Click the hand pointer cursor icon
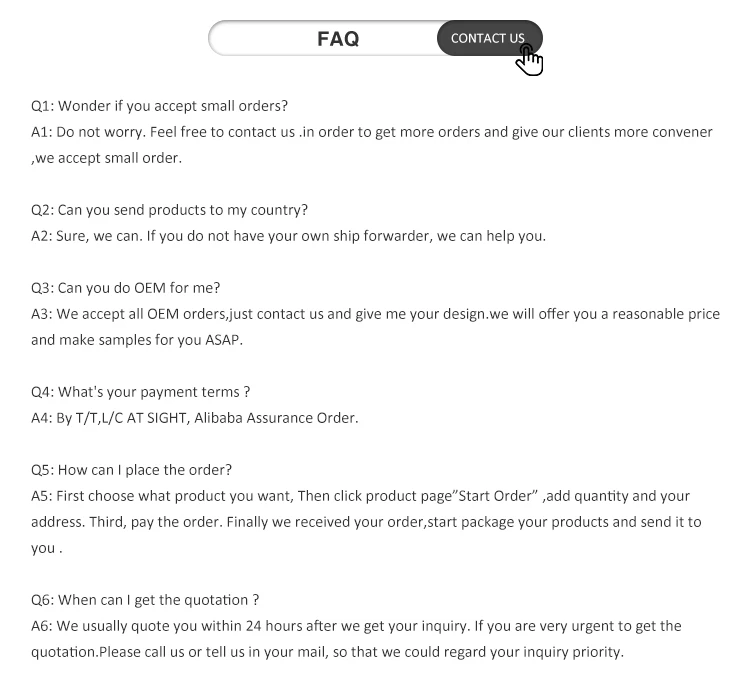The image size is (750, 686). click(x=529, y=60)
